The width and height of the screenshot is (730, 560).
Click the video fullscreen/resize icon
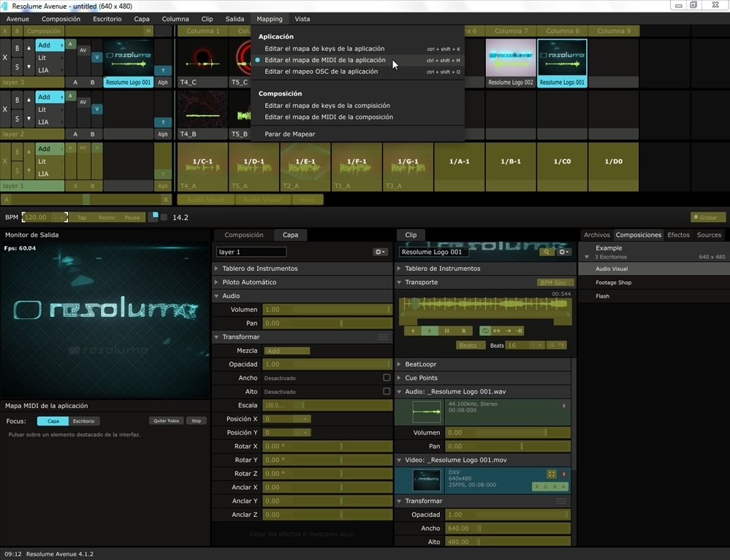(552, 474)
